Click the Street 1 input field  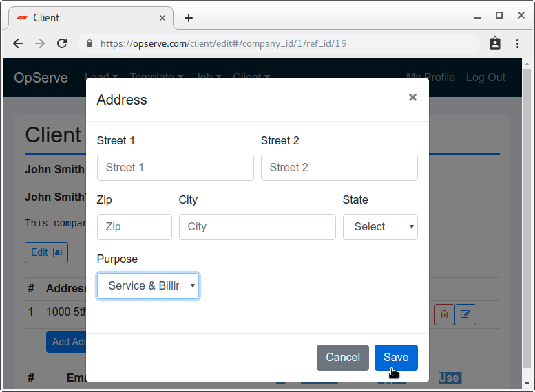click(x=176, y=168)
